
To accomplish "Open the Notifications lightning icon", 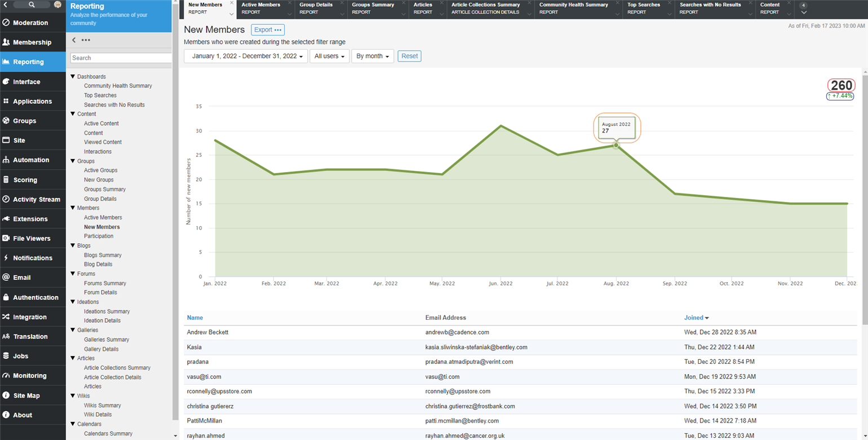I will (x=6, y=258).
